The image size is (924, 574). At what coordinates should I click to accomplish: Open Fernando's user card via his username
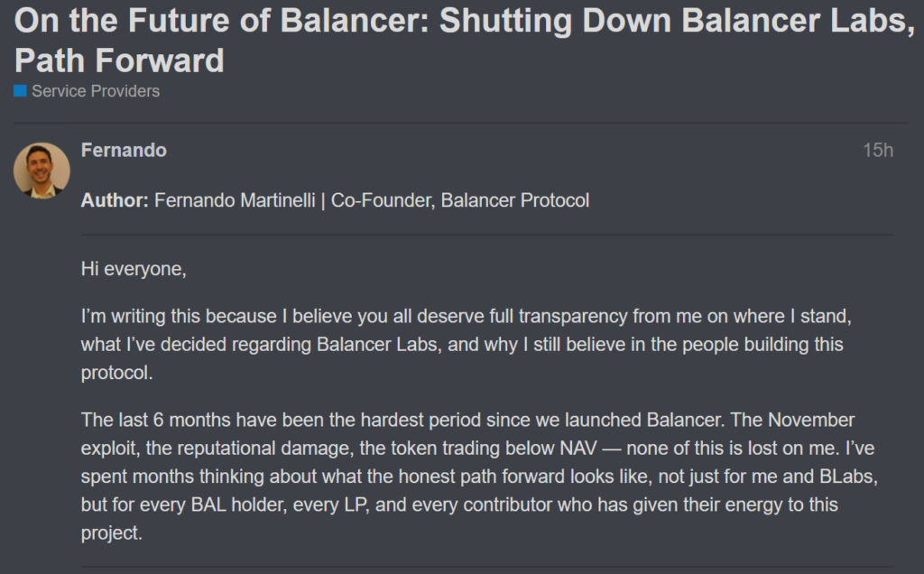(x=123, y=151)
